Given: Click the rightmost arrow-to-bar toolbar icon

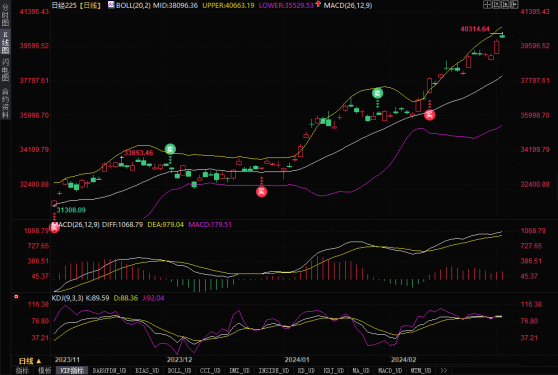Looking at the screenshot, I should point(514,4).
